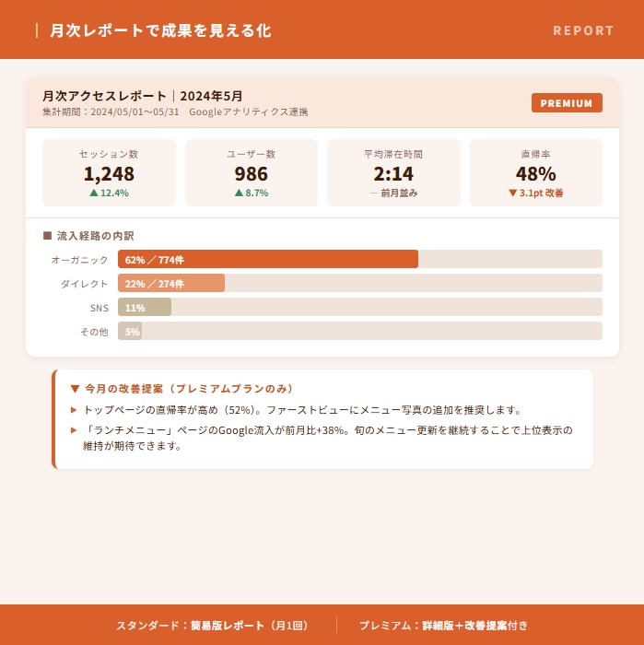Open the 平均滞在時間 2:14 stat card
Screen dimensions: 644x645
(393, 172)
